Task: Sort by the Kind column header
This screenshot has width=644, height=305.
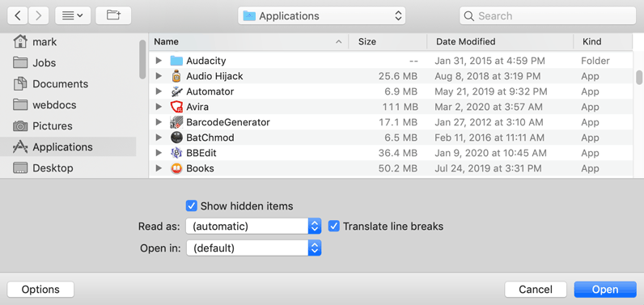Action: pyautogui.click(x=603, y=41)
